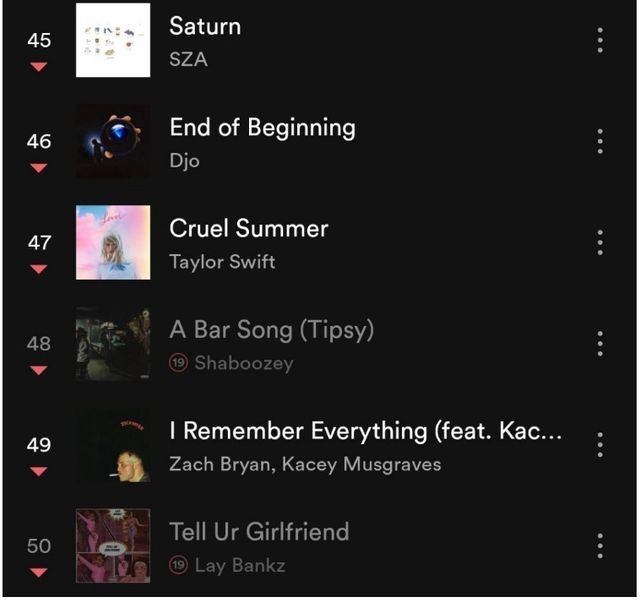Open more options for End of Beginning
Screen dimensions: 640x603
(x=600, y=141)
